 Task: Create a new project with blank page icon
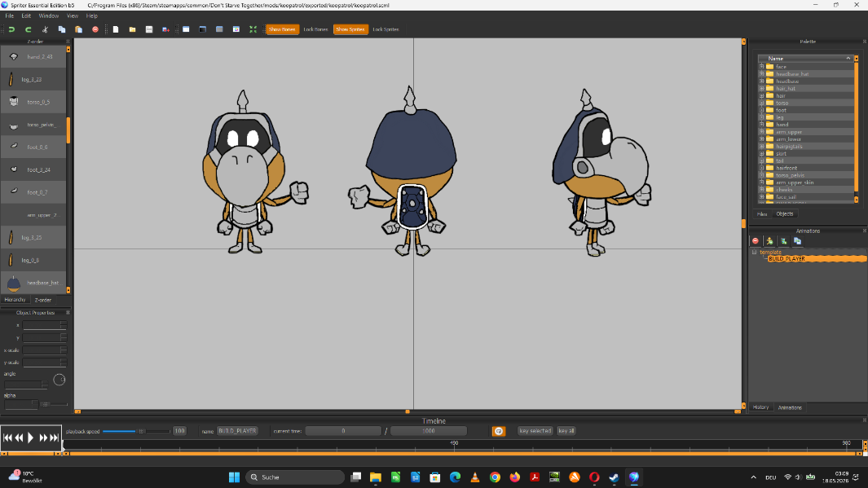pos(116,29)
